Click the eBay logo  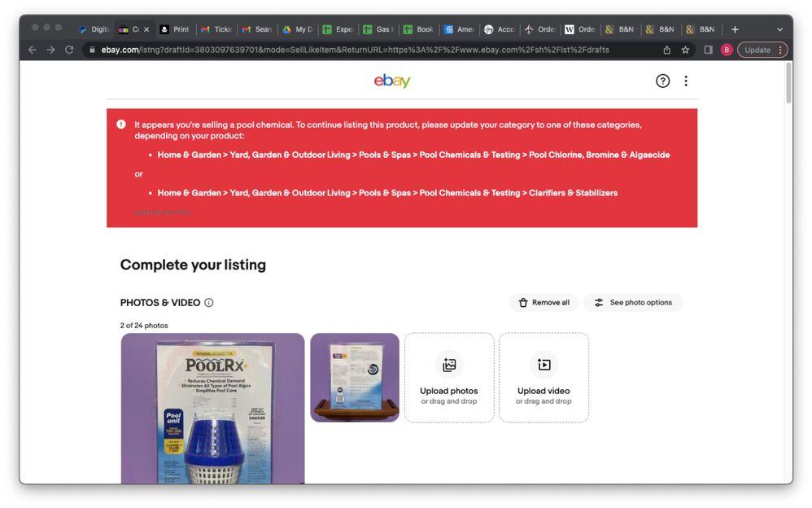(392, 81)
